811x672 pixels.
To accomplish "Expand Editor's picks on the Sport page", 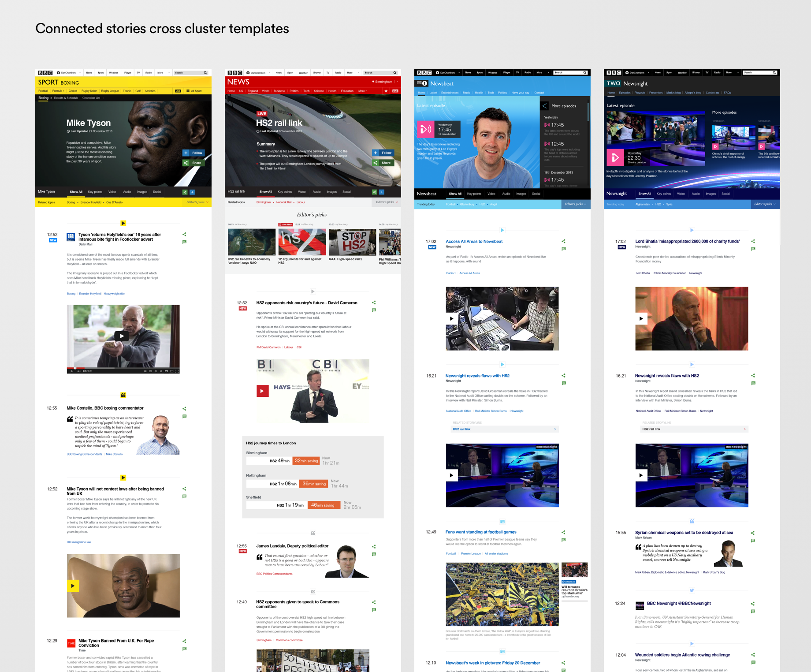I will pos(197,202).
